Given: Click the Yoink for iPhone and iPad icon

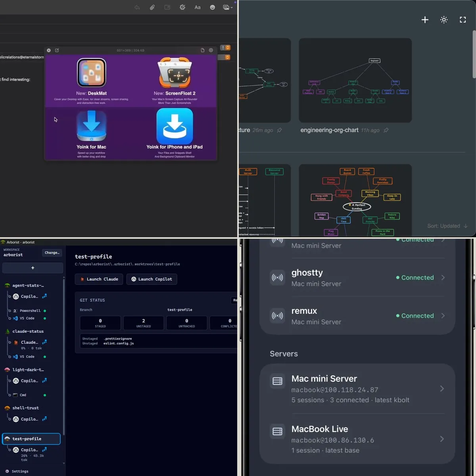Looking at the screenshot, I should [175, 126].
